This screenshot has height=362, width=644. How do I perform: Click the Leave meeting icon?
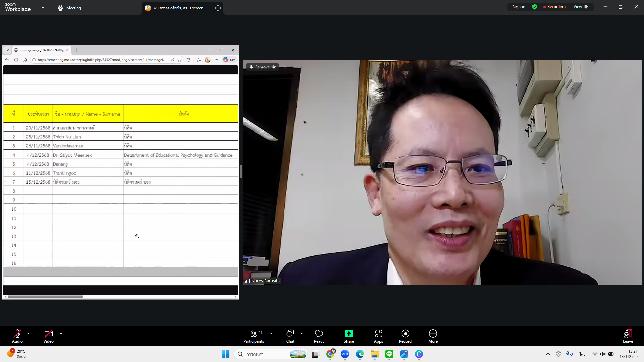pos(628,334)
